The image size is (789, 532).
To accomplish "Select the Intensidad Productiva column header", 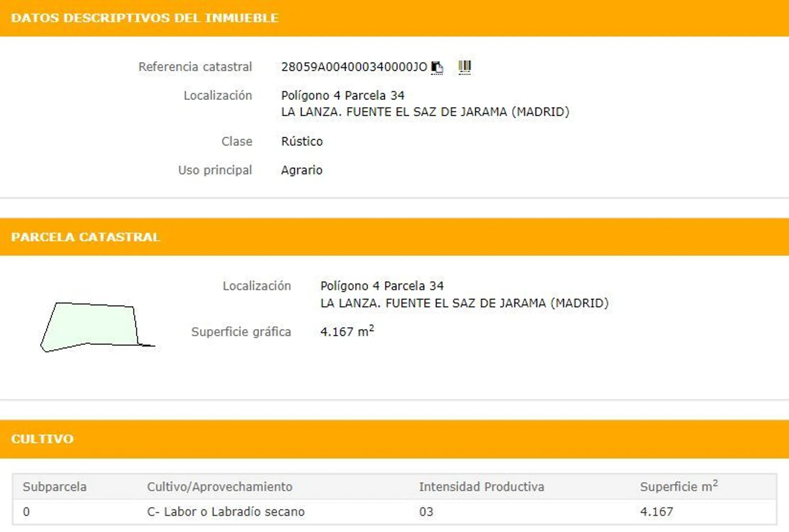I will pyautogui.click(x=482, y=487).
